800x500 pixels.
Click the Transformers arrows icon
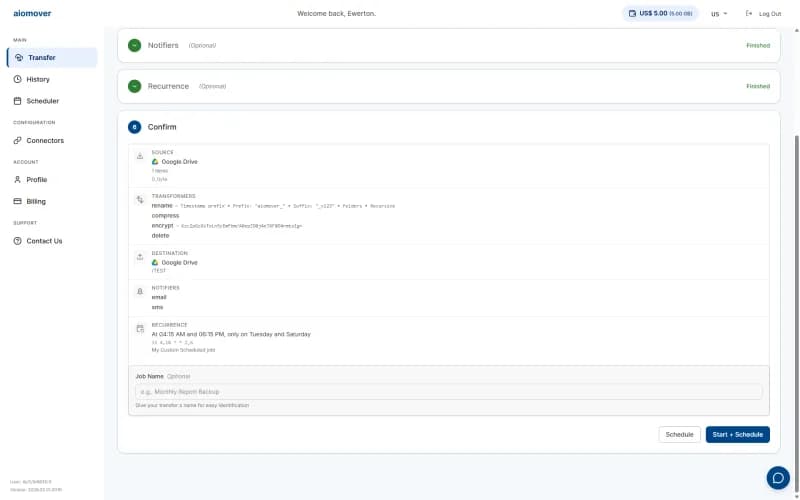coord(140,199)
